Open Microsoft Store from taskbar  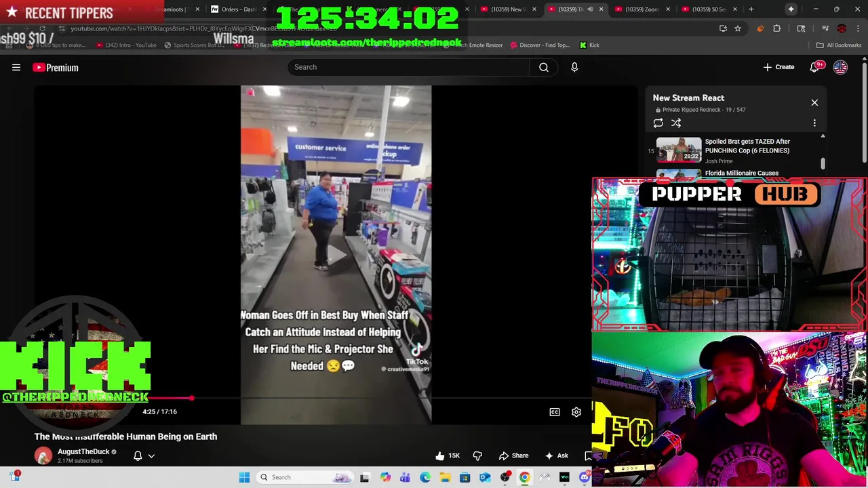[x=465, y=477]
